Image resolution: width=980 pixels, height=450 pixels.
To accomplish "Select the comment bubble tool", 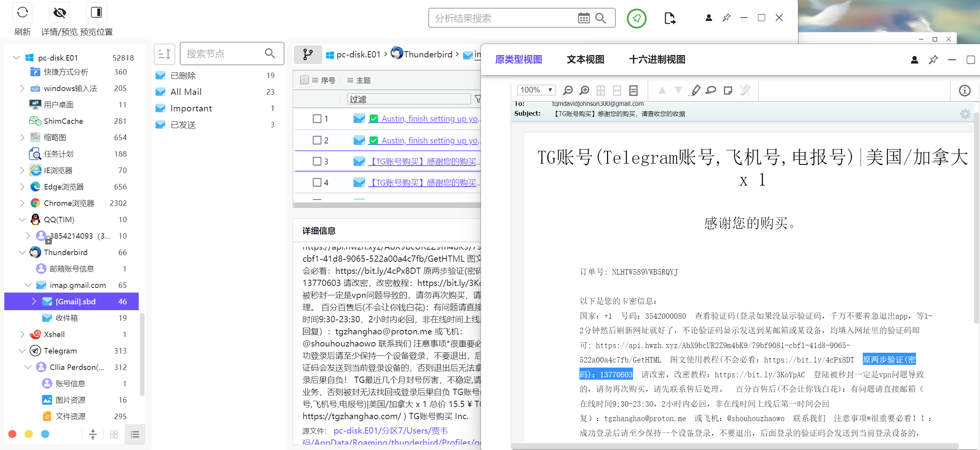I will pos(711,90).
